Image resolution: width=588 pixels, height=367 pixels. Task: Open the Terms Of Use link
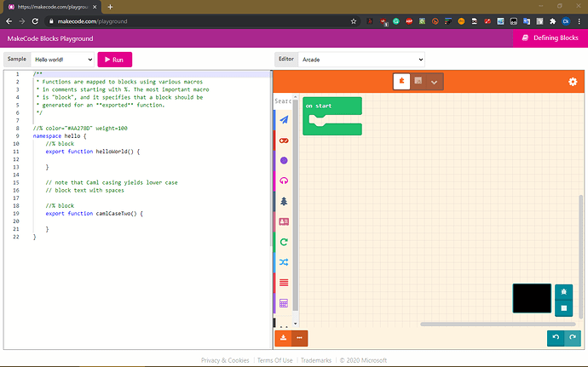click(x=275, y=360)
